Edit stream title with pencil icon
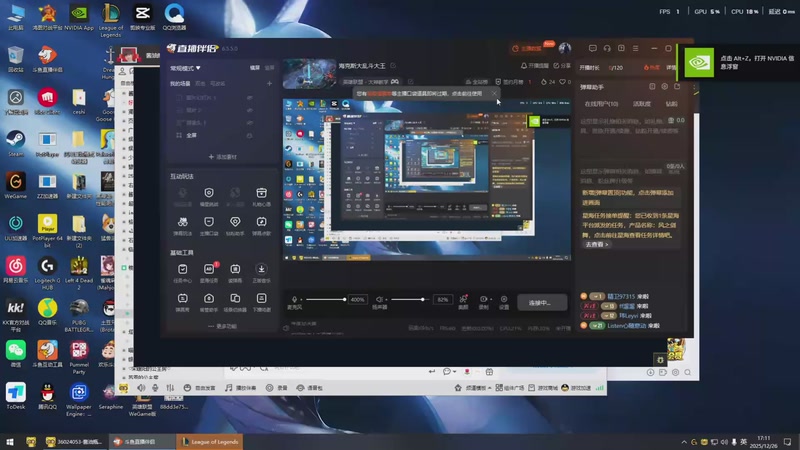This screenshot has width=800, height=450. pyautogui.click(x=393, y=66)
